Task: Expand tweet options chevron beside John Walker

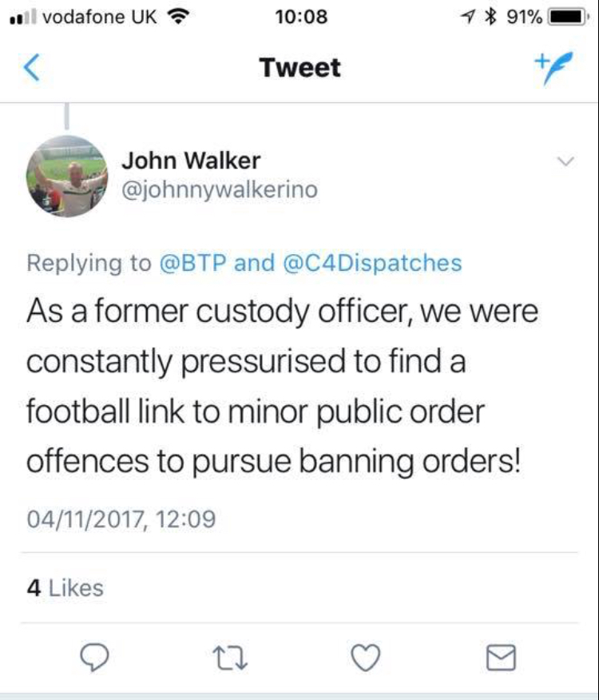Action: coord(566,161)
